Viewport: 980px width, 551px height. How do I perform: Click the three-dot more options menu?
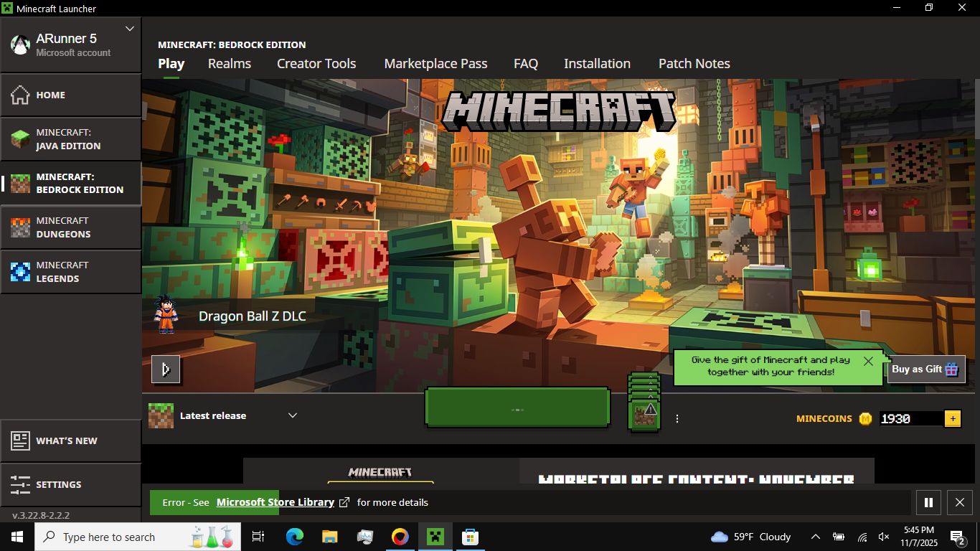[677, 418]
